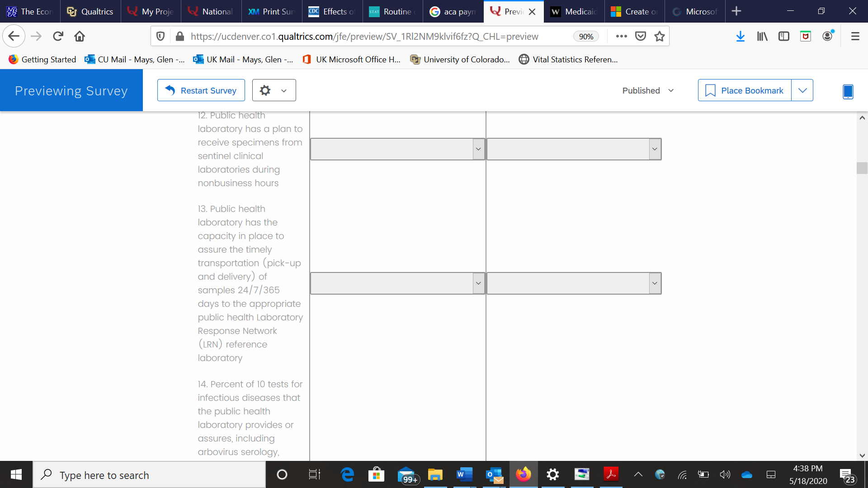Viewport: 868px width, 488px height.
Task: Expand first dropdown for question 12
Action: (x=397, y=149)
